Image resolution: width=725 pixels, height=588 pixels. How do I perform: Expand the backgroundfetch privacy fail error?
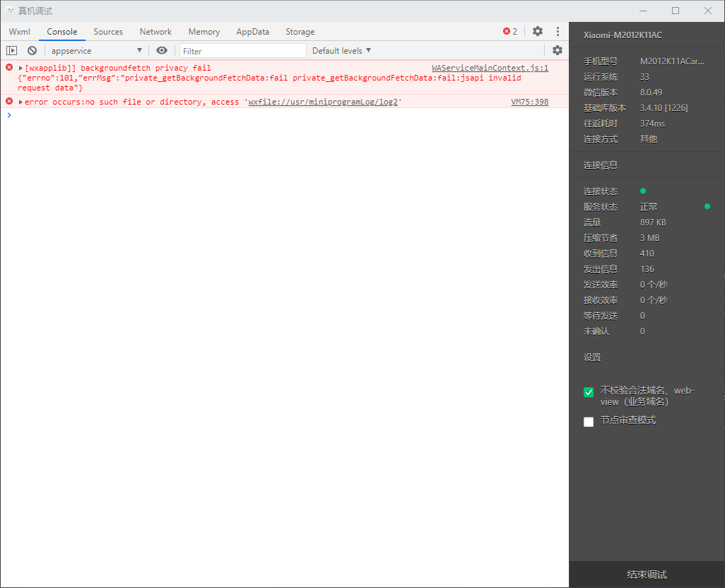(x=20, y=68)
